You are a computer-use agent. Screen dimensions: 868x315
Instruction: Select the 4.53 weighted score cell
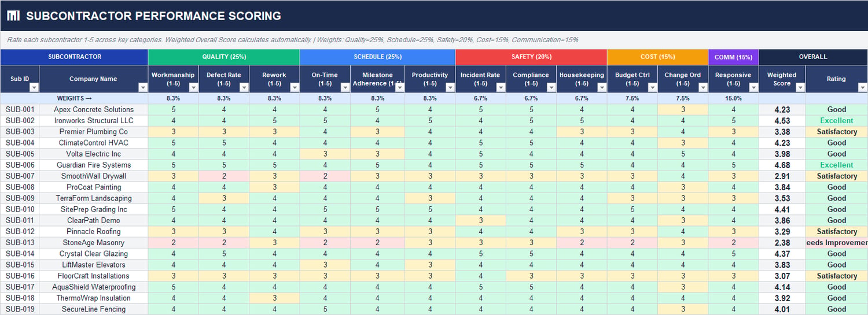tap(782, 121)
